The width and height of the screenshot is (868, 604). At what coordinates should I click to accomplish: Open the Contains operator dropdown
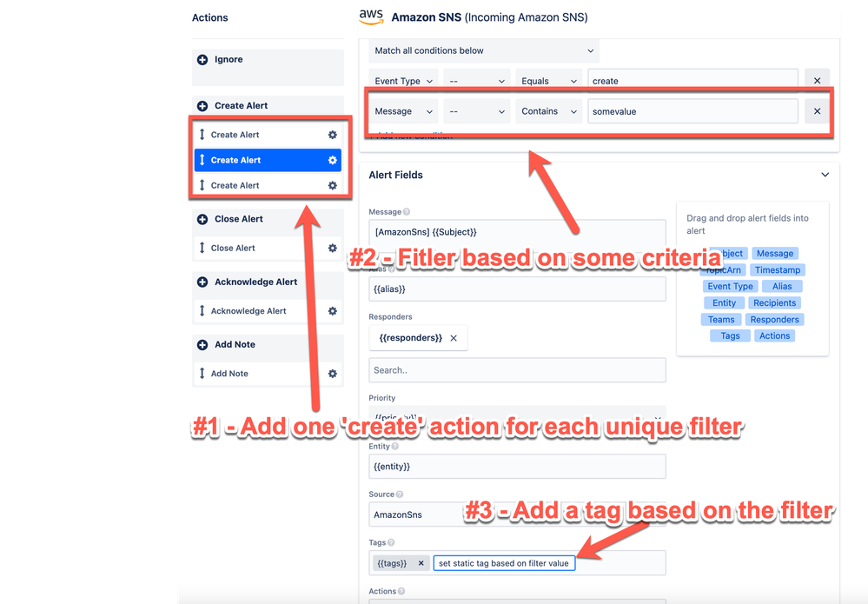(548, 111)
